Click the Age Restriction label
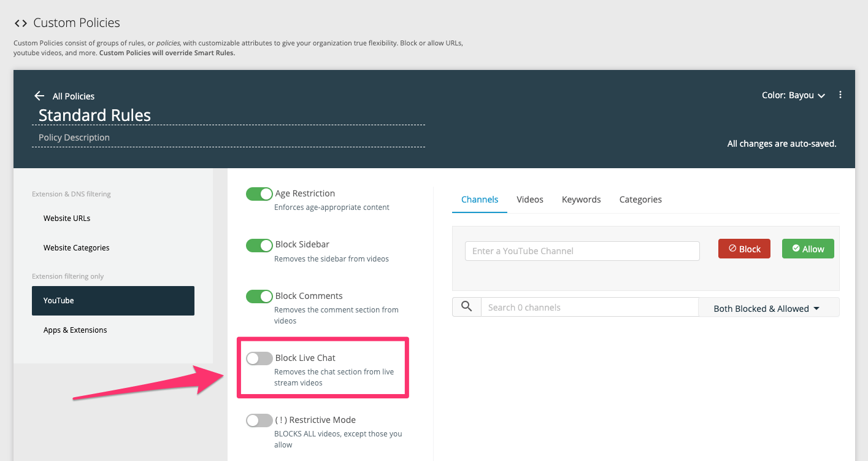868x461 pixels. pyautogui.click(x=305, y=193)
